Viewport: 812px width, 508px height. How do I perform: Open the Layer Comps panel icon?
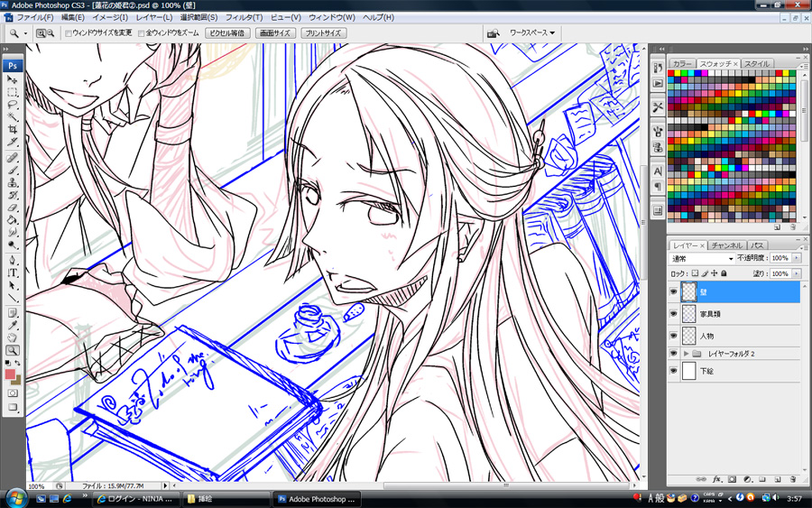click(x=658, y=210)
